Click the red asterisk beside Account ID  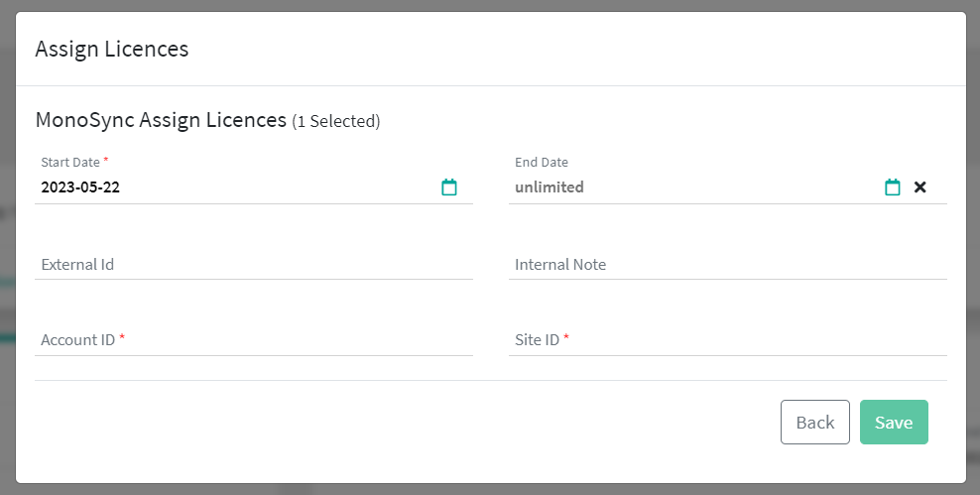(x=122, y=339)
